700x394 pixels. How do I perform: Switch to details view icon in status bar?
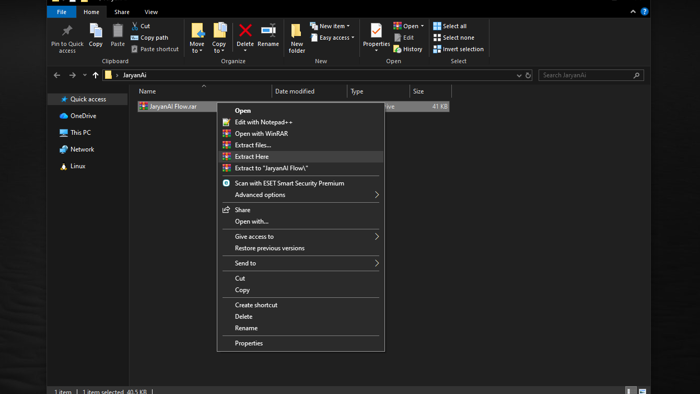pyautogui.click(x=629, y=391)
